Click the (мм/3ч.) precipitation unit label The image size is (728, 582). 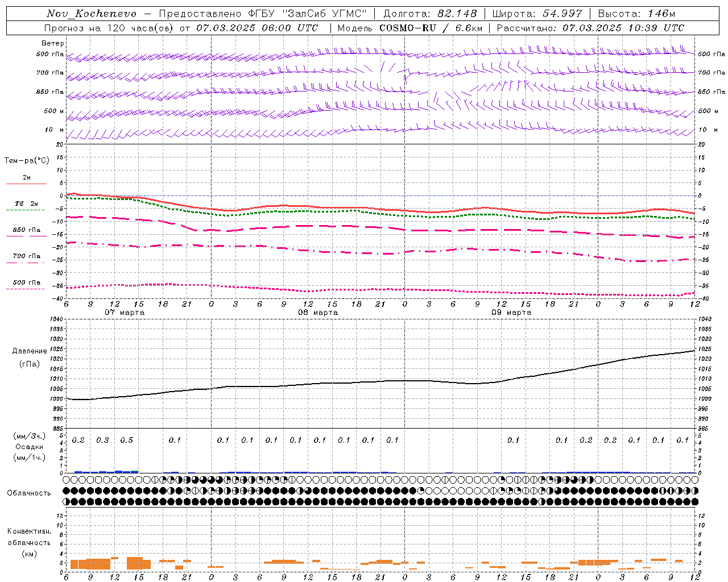[30, 436]
